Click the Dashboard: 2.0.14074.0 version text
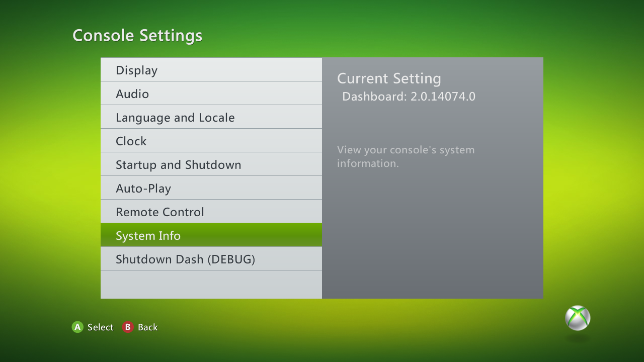Image resolution: width=644 pixels, height=362 pixels. tap(409, 97)
